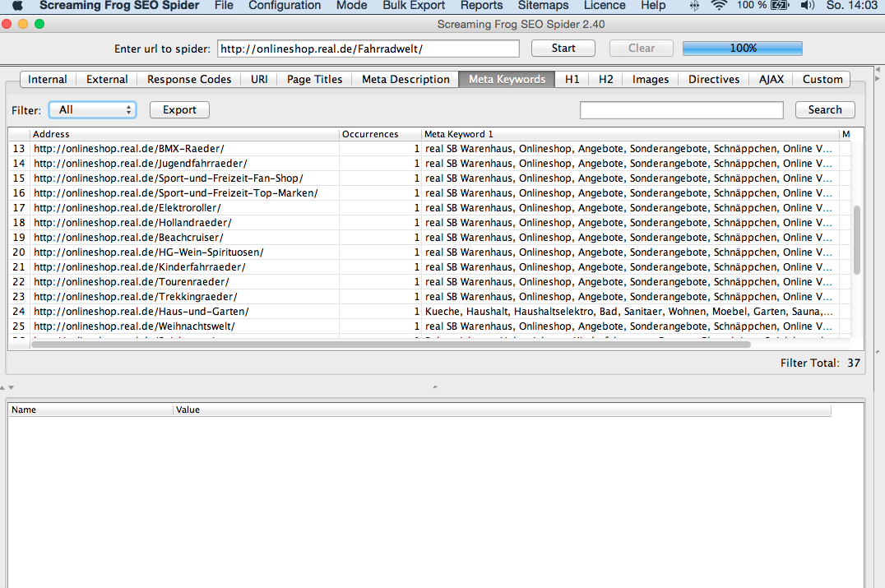This screenshot has height=588, width=885.
Task: Click the Value column header in lower pane
Action: pos(502,410)
